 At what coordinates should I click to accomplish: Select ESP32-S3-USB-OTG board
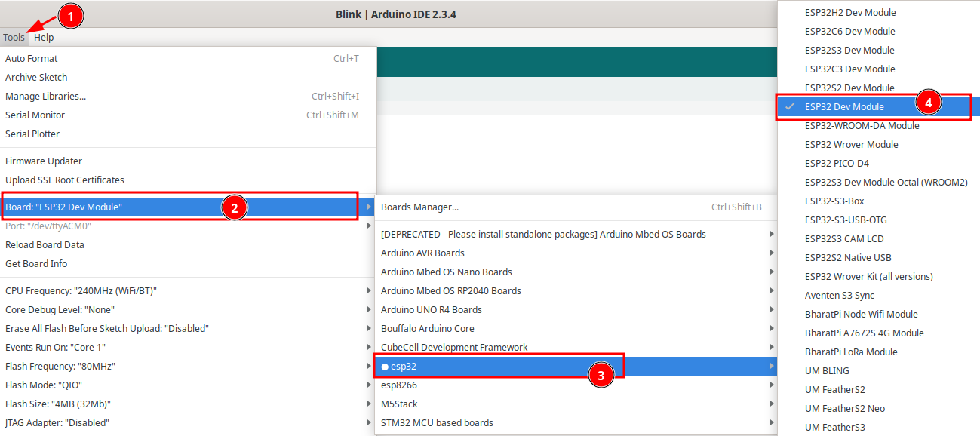[x=879, y=220]
